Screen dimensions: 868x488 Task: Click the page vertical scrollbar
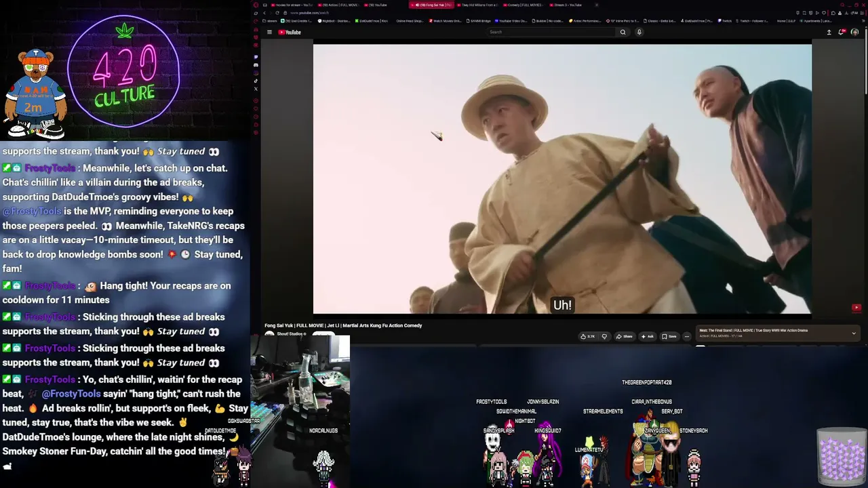coord(865,61)
